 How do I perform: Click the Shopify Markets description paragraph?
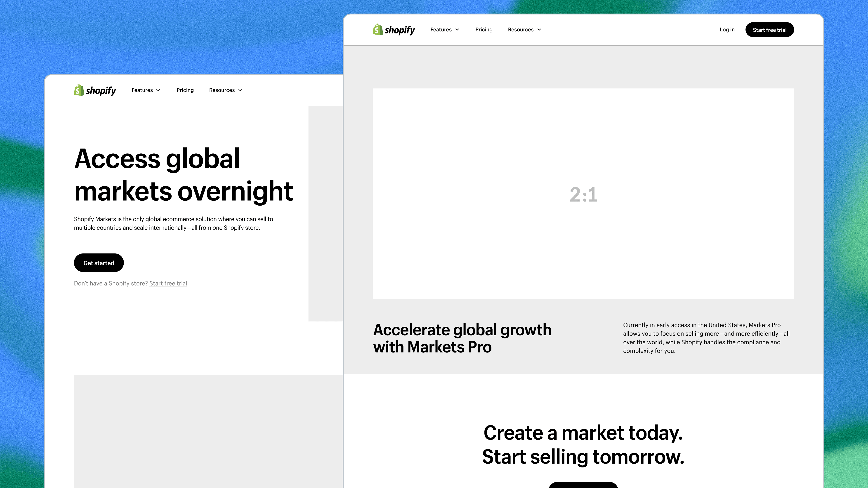[174, 223]
